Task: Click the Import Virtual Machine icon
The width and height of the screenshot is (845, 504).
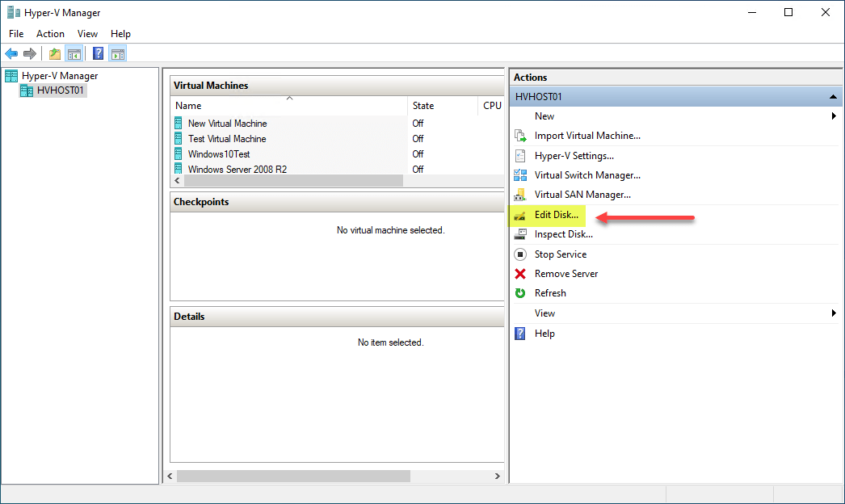Action: pyautogui.click(x=520, y=136)
